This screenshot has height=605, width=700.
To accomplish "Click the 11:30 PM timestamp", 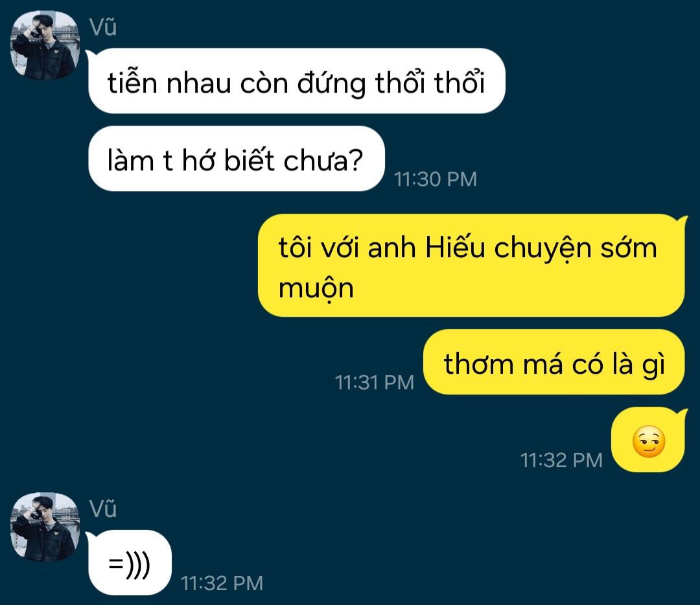I will pyautogui.click(x=436, y=179).
